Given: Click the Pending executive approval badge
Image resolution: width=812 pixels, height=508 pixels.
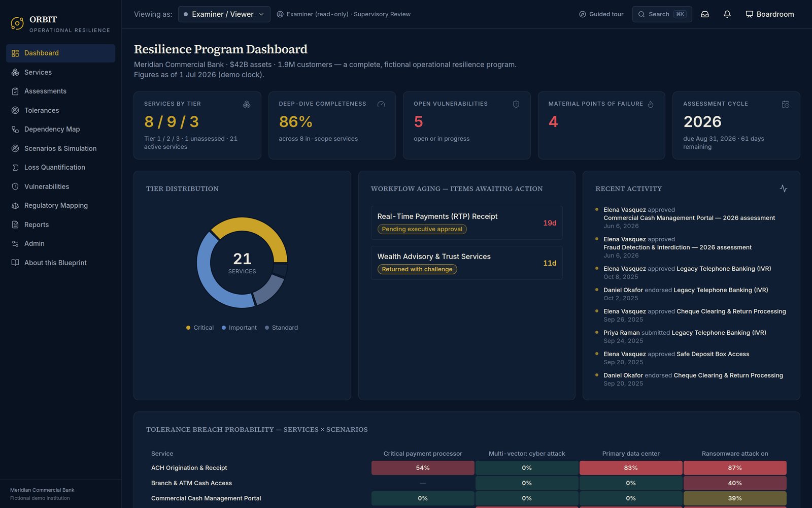Looking at the screenshot, I should click(x=422, y=229).
